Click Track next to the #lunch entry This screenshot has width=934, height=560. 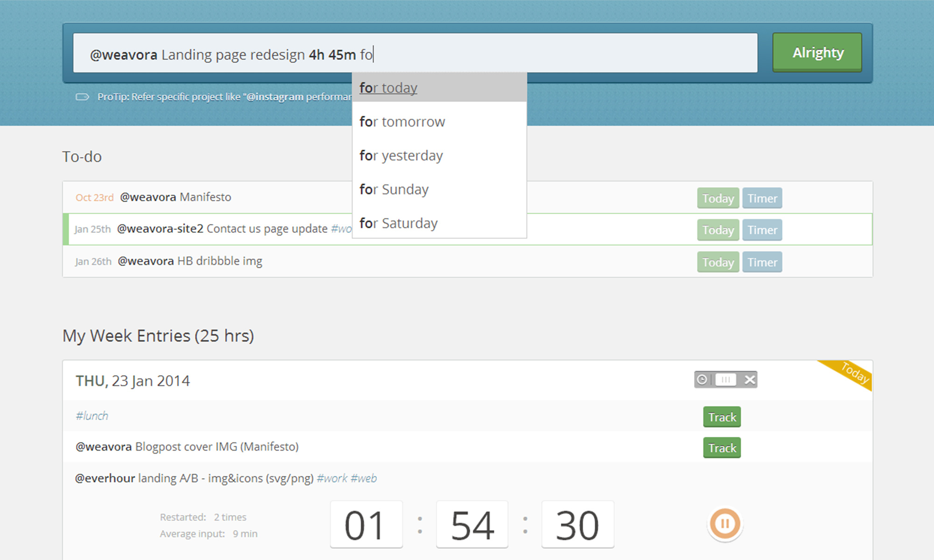tap(722, 417)
